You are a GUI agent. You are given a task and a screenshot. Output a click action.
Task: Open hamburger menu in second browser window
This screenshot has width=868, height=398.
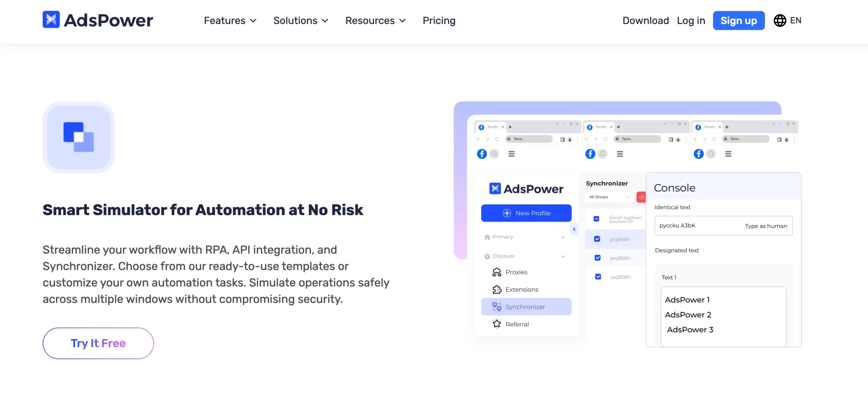(x=620, y=154)
